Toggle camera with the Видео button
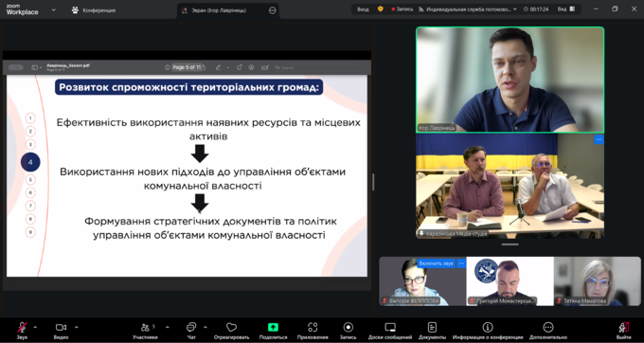 [x=61, y=328]
